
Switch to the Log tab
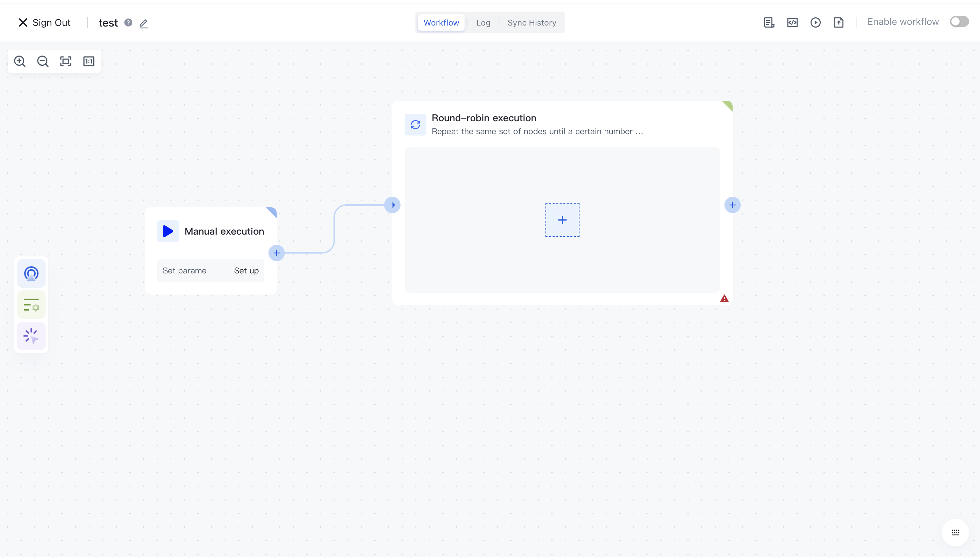point(483,22)
